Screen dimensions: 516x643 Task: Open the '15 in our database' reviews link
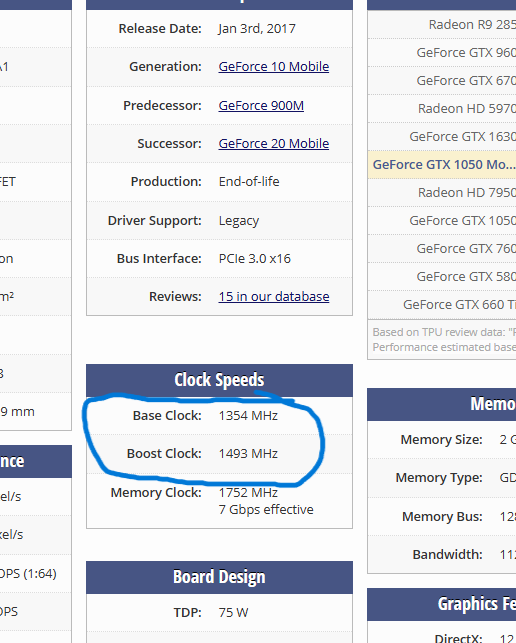point(274,296)
